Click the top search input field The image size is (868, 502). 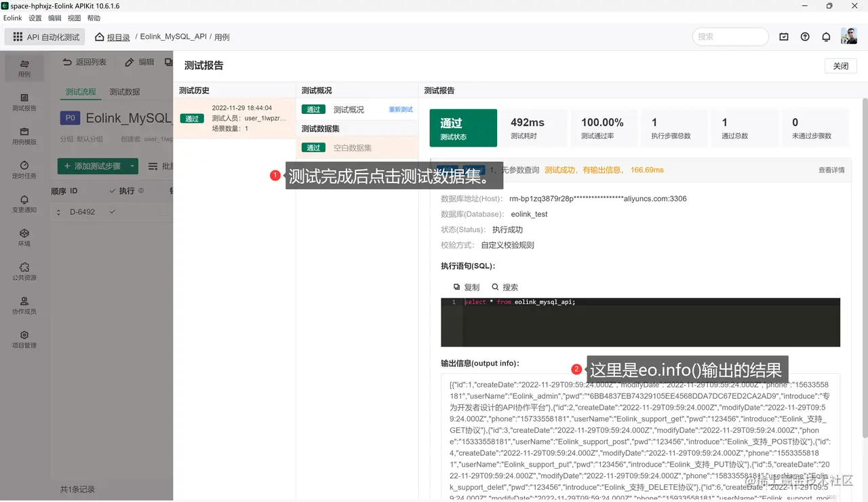[730, 37]
